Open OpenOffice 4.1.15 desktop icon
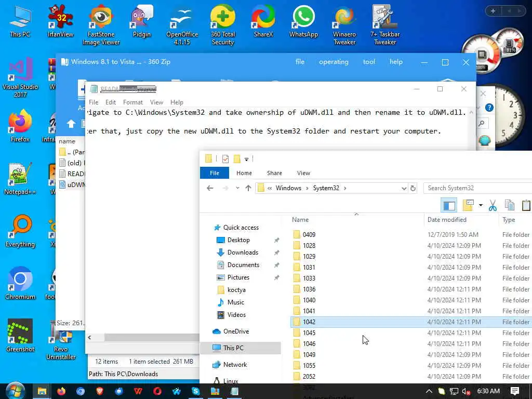The height and width of the screenshot is (399, 532). [x=182, y=25]
